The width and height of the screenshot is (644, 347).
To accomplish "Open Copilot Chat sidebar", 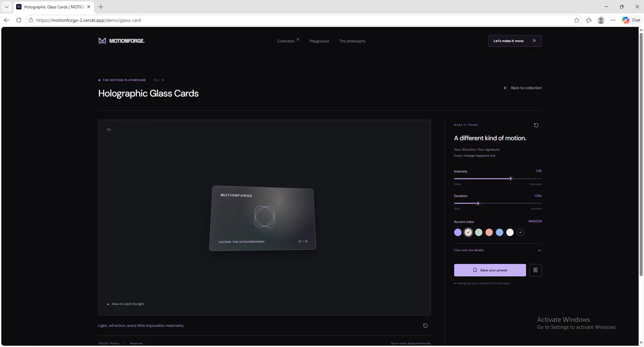I will point(631,20).
